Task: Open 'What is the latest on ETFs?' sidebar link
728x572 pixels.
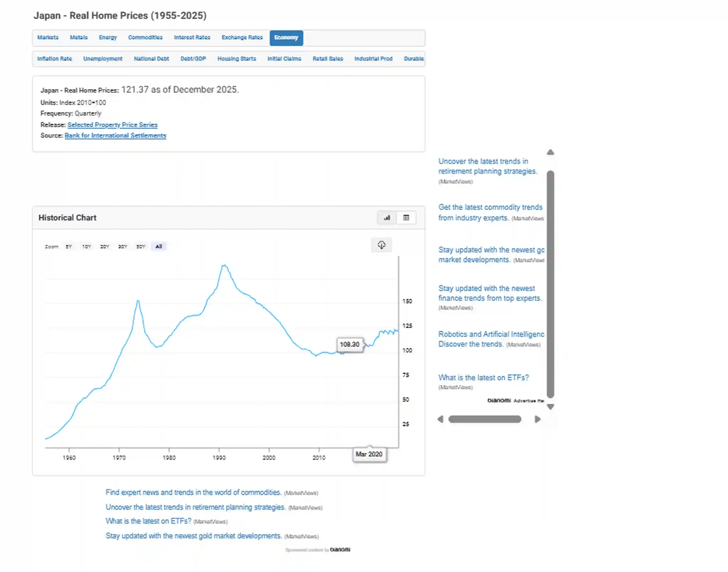Action: pos(483,378)
